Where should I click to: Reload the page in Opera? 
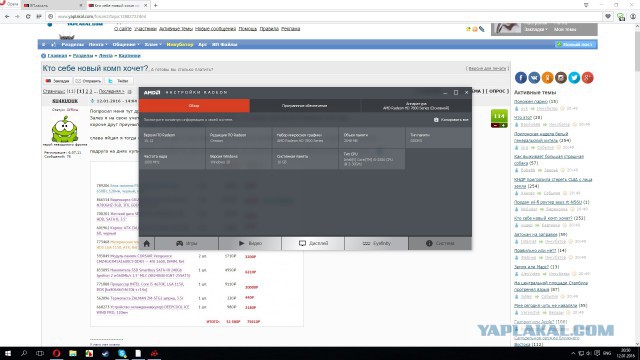pyautogui.click(x=28, y=16)
